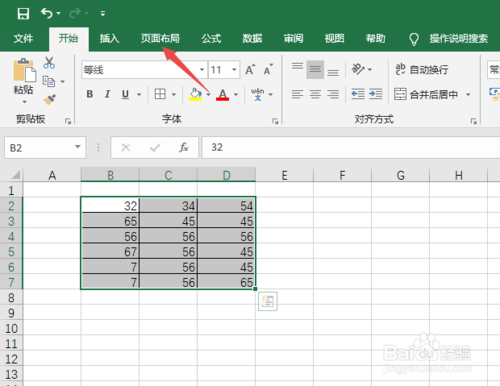Select row 9 header

11,313
